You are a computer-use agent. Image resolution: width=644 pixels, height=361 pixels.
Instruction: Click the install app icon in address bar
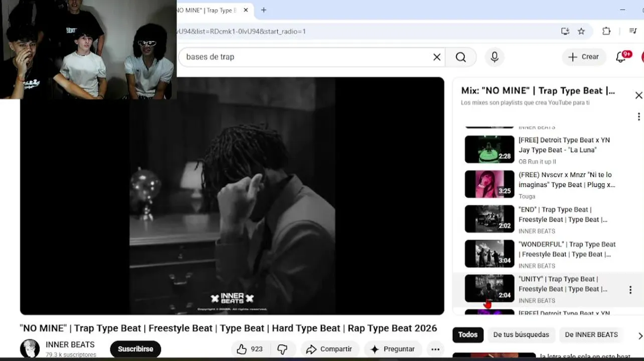coord(565,31)
